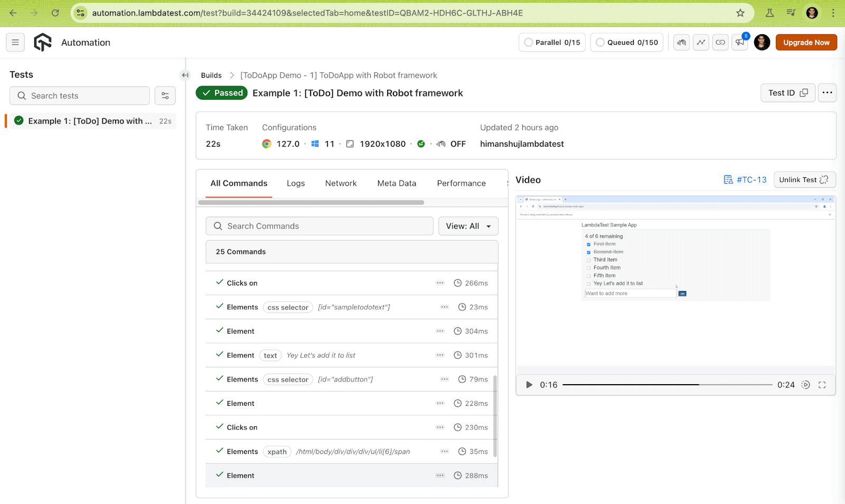Switch to the Network tab
Viewport: 845px width, 504px height.
pos(341,183)
